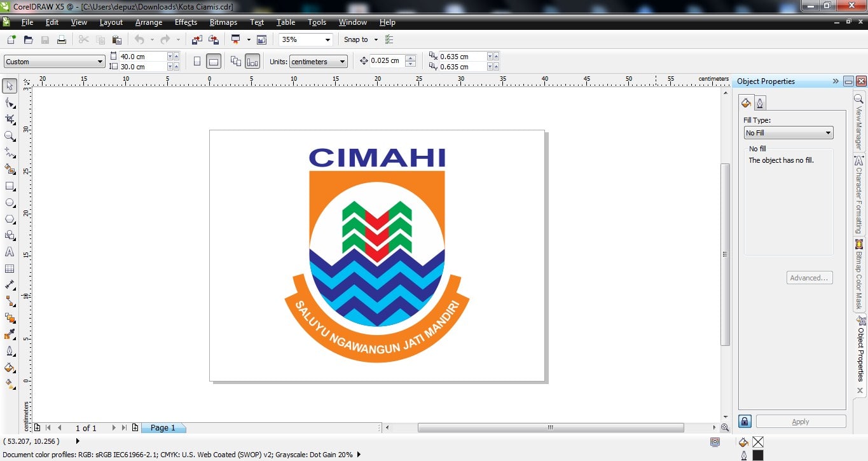Open the Table tool
This screenshot has height=461, width=868.
click(x=10, y=268)
